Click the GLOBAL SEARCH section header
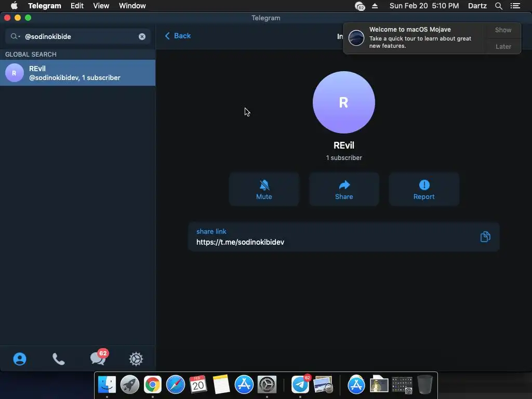 pos(31,54)
